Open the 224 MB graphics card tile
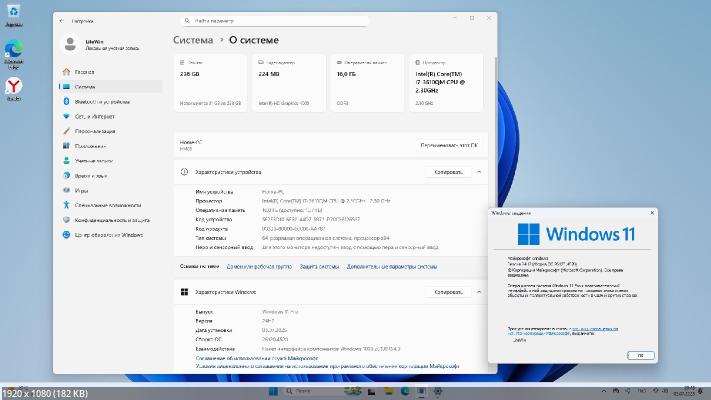Image resolution: width=711 pixels, height=400 pixels. 289,83
